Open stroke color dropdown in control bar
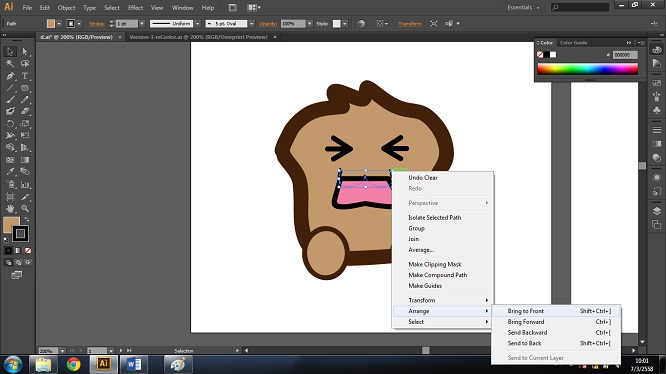 79,24
